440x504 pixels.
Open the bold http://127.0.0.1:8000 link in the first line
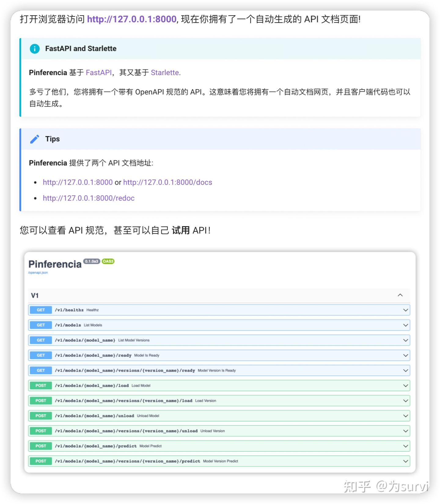click(132, 19)
